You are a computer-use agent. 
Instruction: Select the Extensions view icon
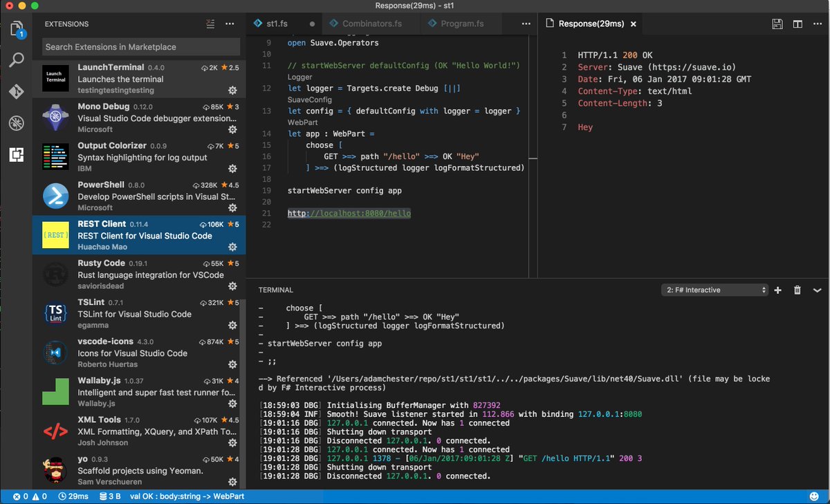17,154
